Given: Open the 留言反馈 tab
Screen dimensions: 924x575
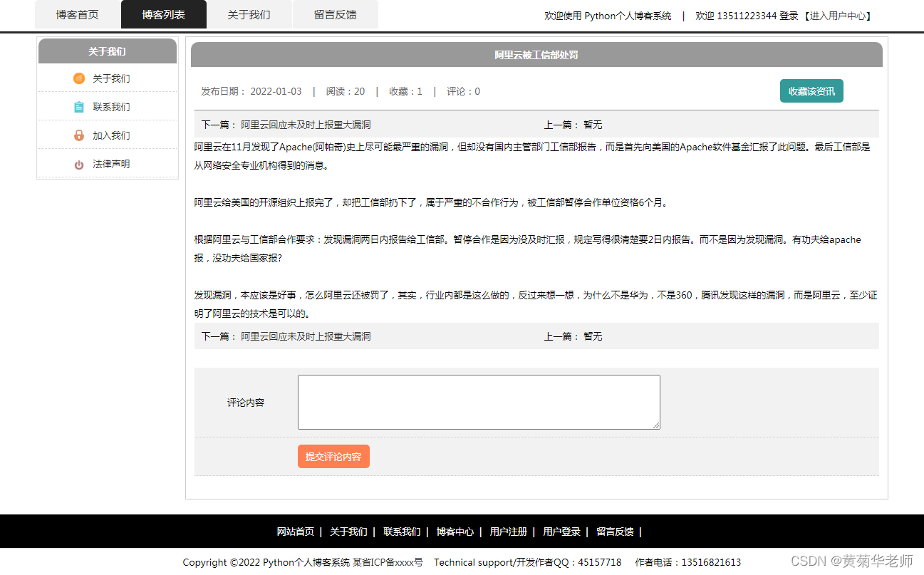Looking at the screenshot, I should pos(335,14).
